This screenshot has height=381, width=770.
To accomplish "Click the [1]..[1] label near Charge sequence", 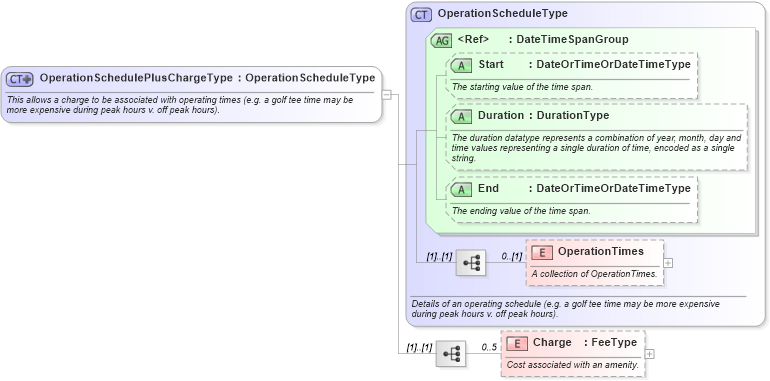I will (x=419, y=347).
